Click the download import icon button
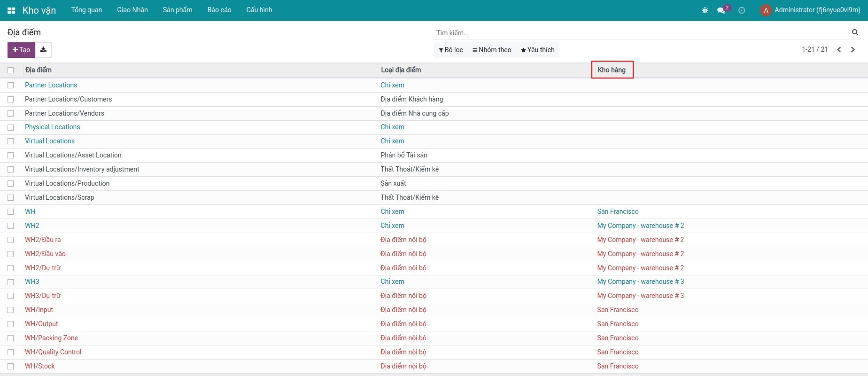 point(43,50)
